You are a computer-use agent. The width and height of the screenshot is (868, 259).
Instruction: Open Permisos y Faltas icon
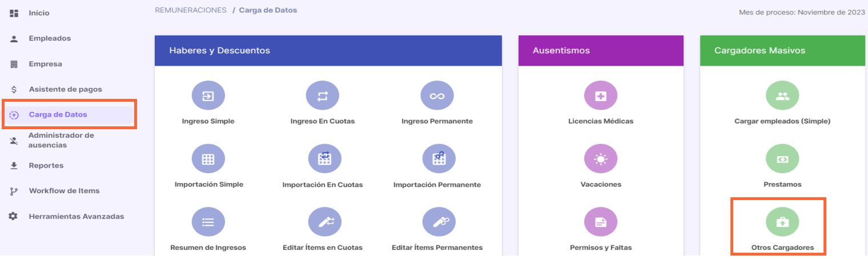pyautogui.click(x=601, y=223)
